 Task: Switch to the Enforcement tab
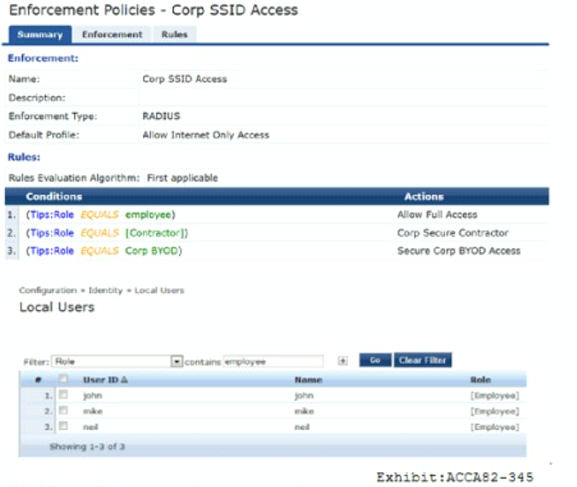[x=112, y=34]
